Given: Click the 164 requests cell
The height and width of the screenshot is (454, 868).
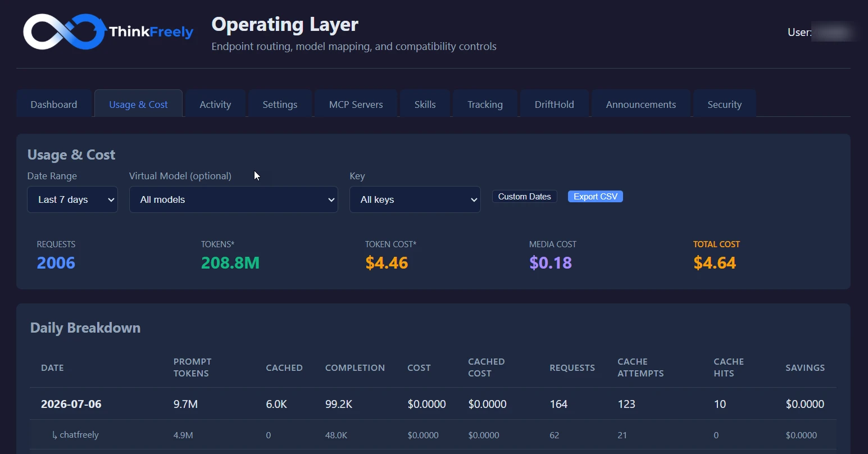Looking at the screenshot, I should tap(558, 404).
